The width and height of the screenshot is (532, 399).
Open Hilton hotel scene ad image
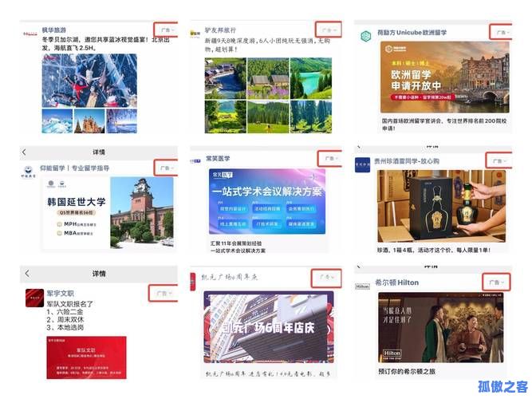(441, 327)
